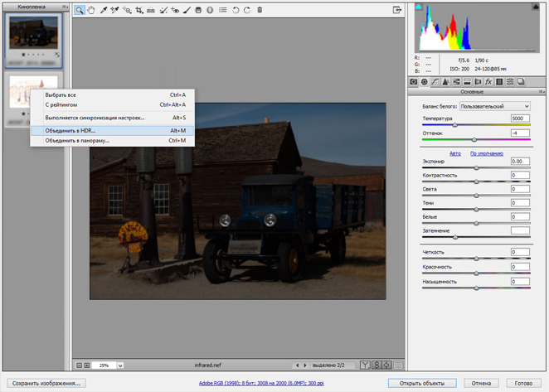Image resolution: width=549 pixels, height=392 pixels.
Task: Click the Четкость value field
Action: point(520,252)
